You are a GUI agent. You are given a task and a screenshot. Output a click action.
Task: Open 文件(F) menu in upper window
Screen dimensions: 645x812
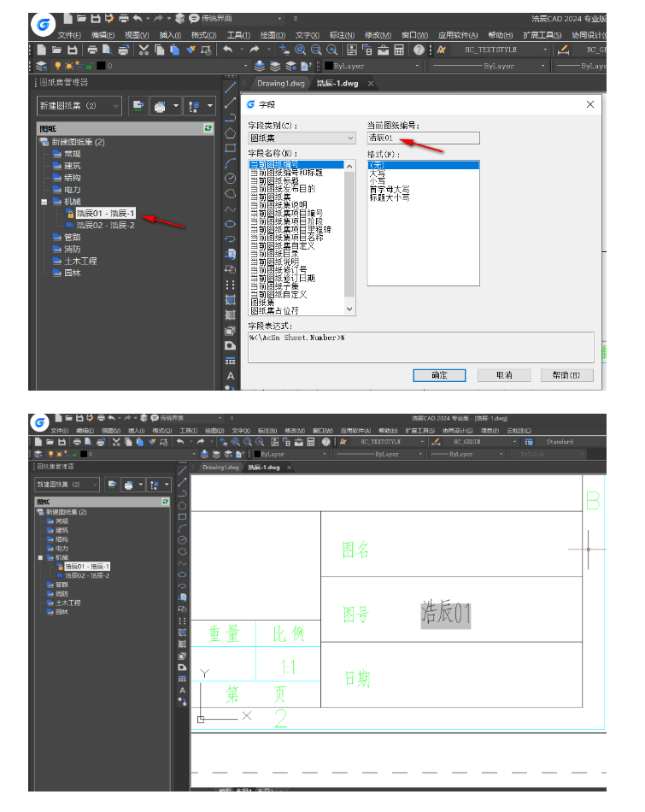tap(69, 35)
